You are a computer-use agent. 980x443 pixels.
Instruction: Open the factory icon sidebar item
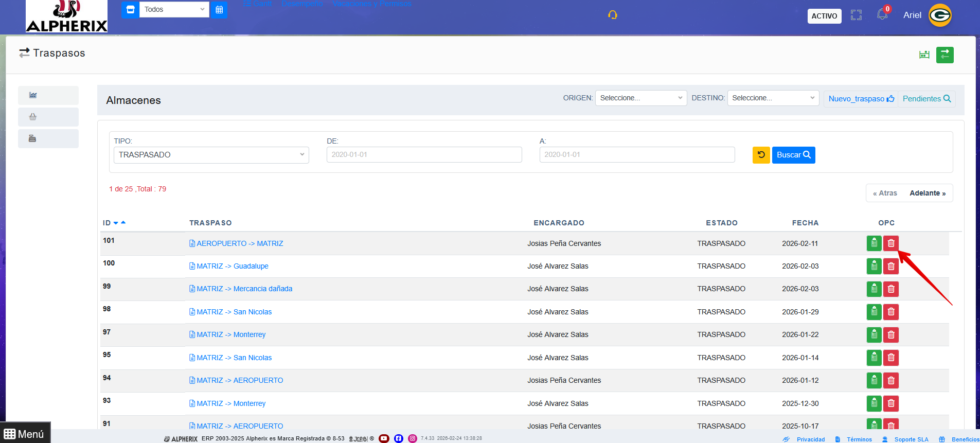[x=33, y=95]
